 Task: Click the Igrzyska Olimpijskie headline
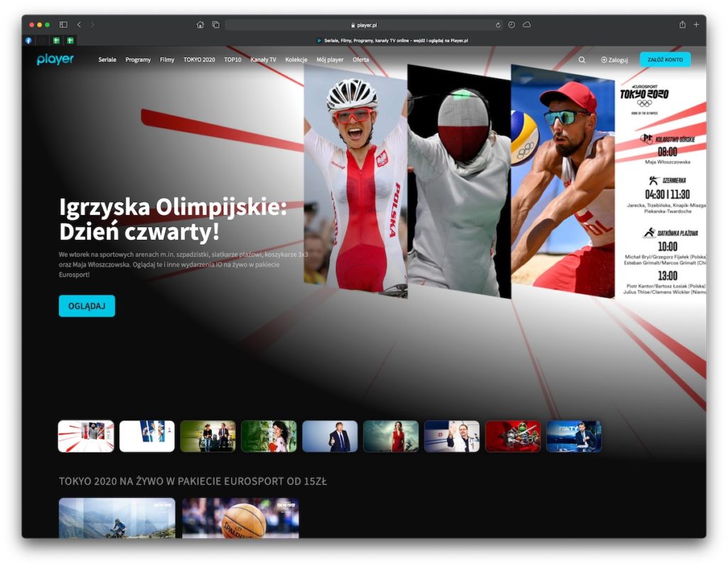(173, 219)
